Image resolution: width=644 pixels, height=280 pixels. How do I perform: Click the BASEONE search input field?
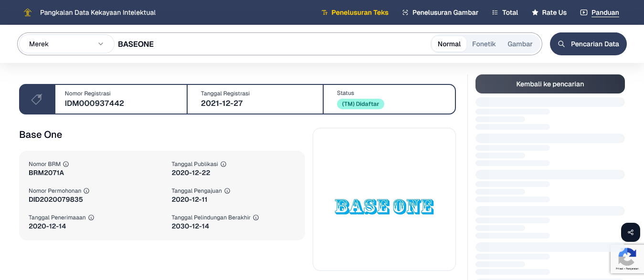tap(272, 44)
